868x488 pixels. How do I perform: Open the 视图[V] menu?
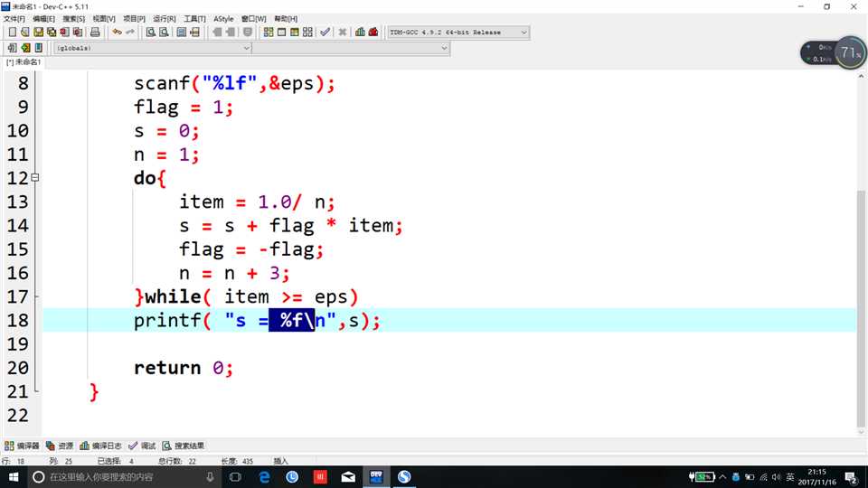point(103,19)
